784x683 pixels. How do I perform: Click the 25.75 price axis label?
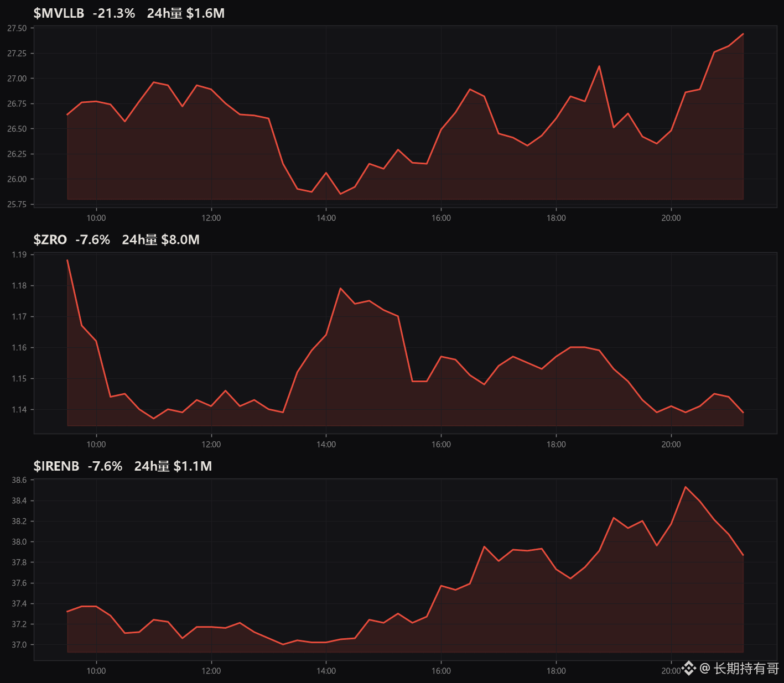click(17, 205)
